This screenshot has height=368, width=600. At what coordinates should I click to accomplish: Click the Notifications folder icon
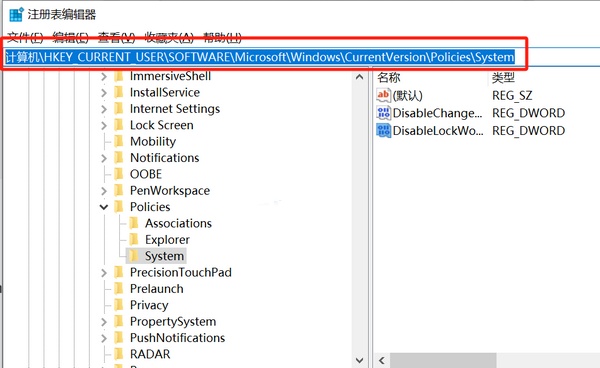click(x=119, y=158)
